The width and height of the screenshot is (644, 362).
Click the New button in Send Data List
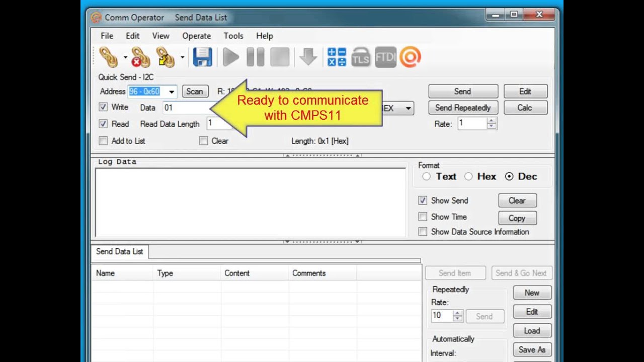pos(532,293)
